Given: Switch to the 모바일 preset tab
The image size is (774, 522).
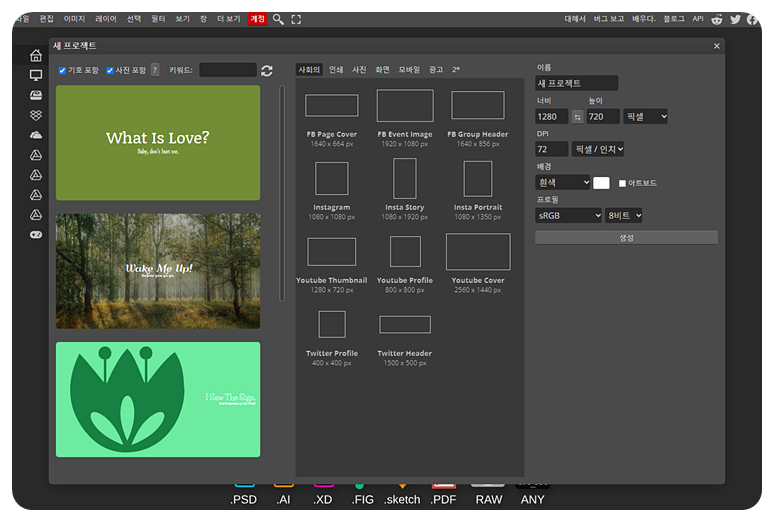Looking at the screenshot, I should (x=409, y=70).
